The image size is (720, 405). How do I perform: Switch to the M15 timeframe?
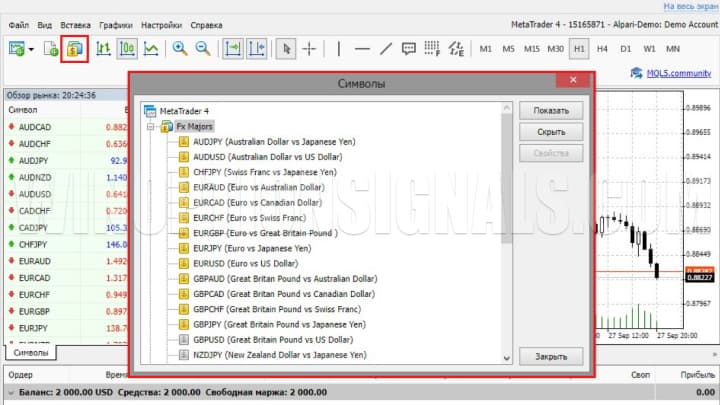click(x=531, y=48)
